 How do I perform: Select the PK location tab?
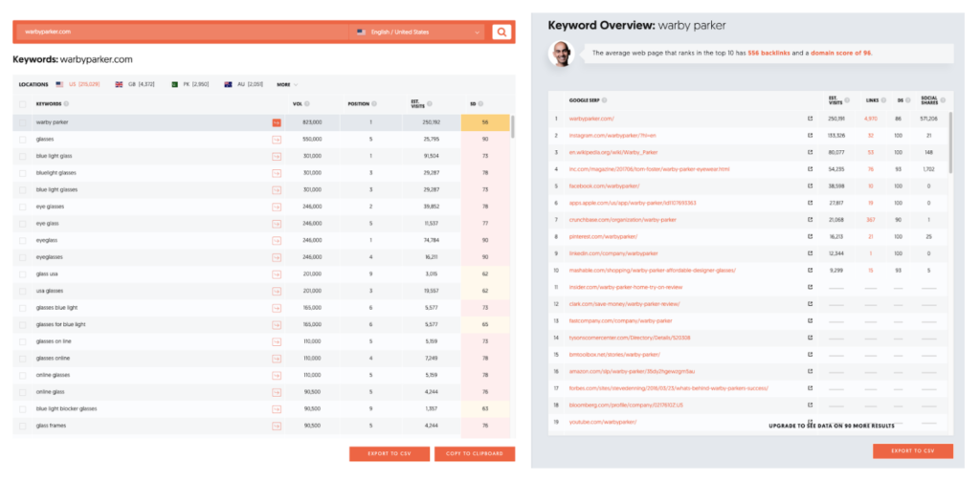click(x=190, y=84)
